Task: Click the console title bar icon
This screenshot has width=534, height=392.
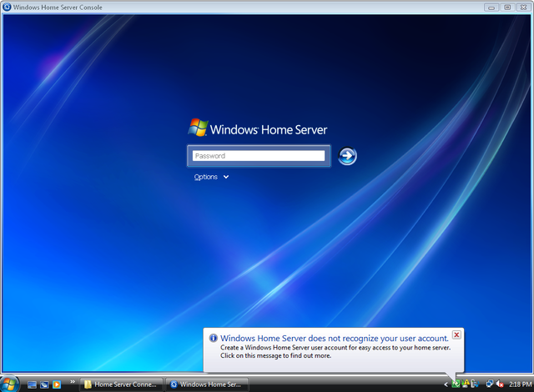Action: click(x=7, y=7)
